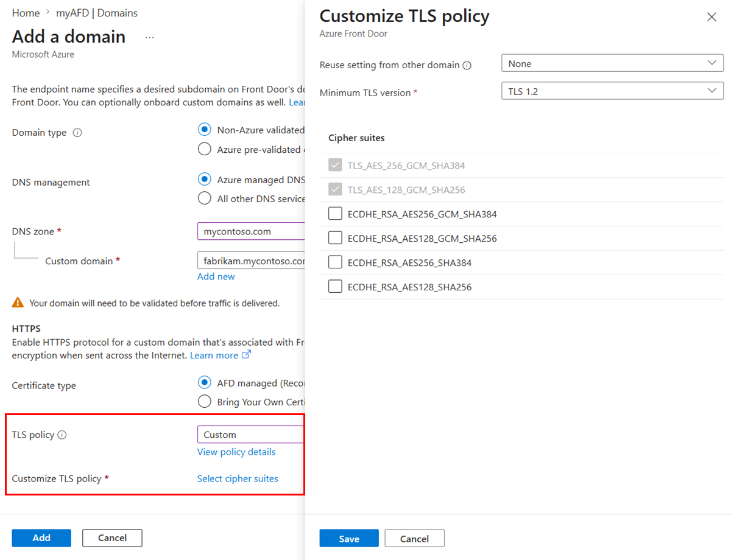
Task: Check ECDHE_RSA_AES256_SHA384 cipher suite
Action: [x=335, y=262]
